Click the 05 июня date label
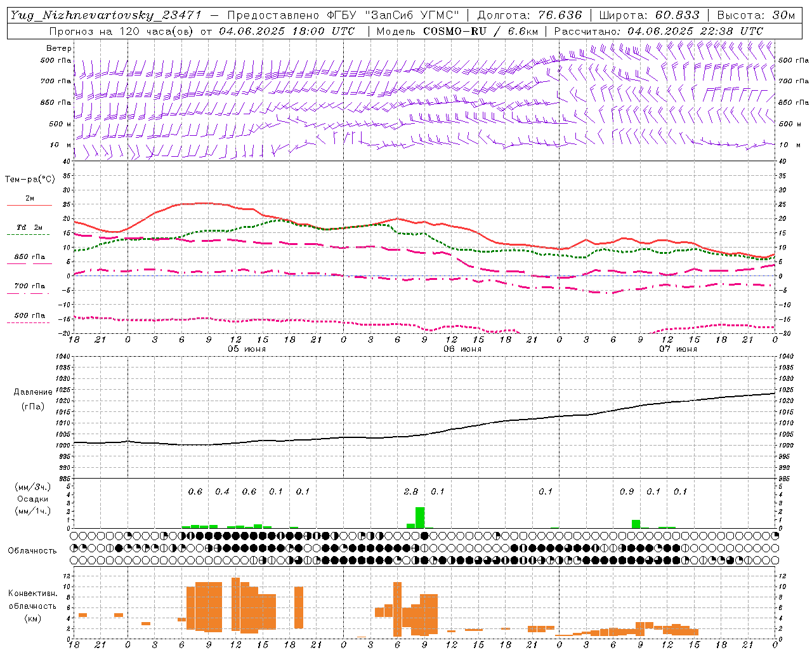 point(247,349)
